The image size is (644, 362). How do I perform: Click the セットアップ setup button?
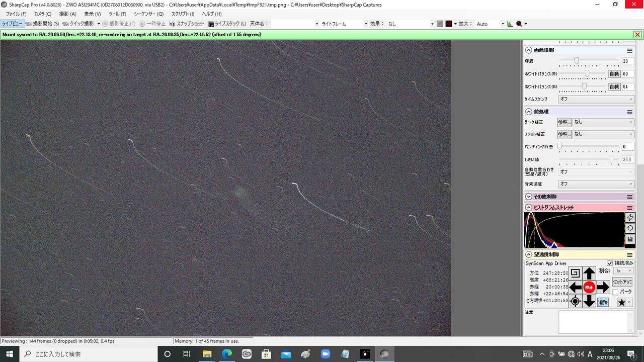pos(622,282)
